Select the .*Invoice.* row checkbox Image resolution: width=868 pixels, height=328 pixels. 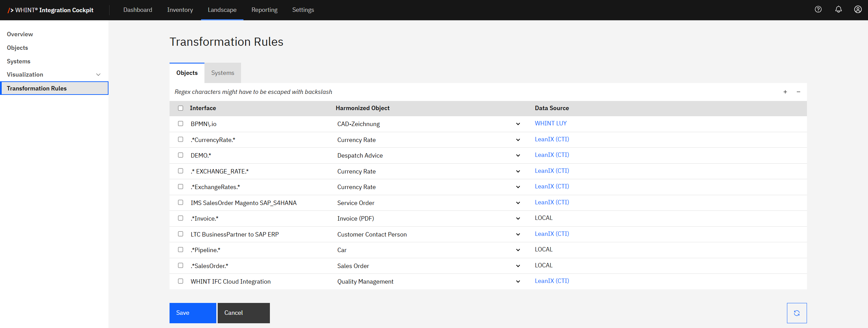click(x=180, y=218)
